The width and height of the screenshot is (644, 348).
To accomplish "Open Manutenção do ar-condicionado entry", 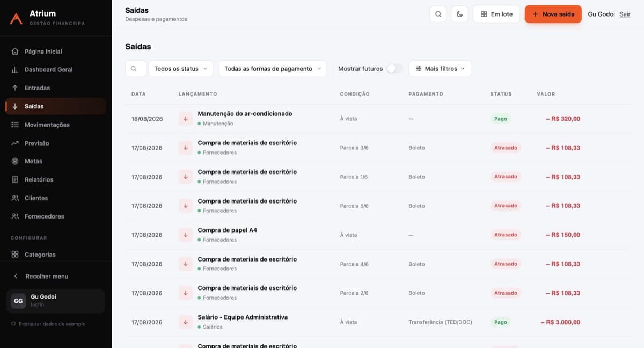I will pos(245,114).
